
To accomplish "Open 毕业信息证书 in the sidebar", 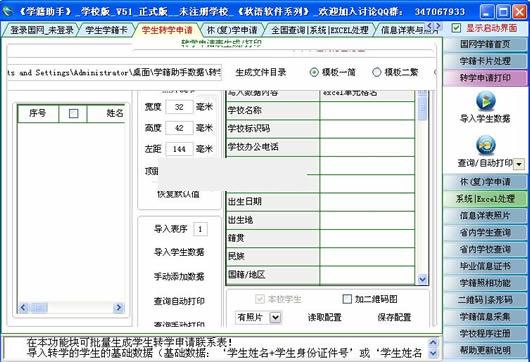I will 485,266.
